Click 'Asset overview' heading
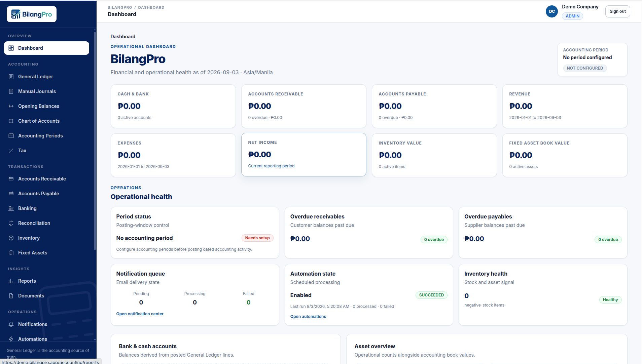 tap(374, 346)
